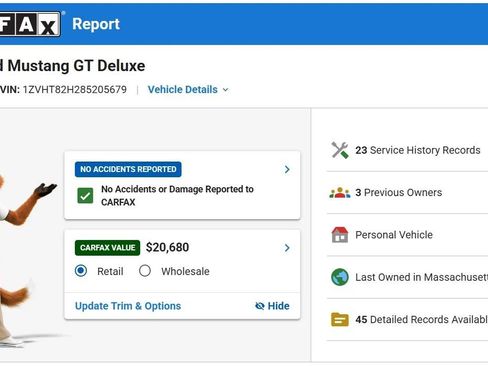This screenshot has height=366, width=488.
Task: Click the Mustang GT Deluxe title
Action: (x=73, y=66)
